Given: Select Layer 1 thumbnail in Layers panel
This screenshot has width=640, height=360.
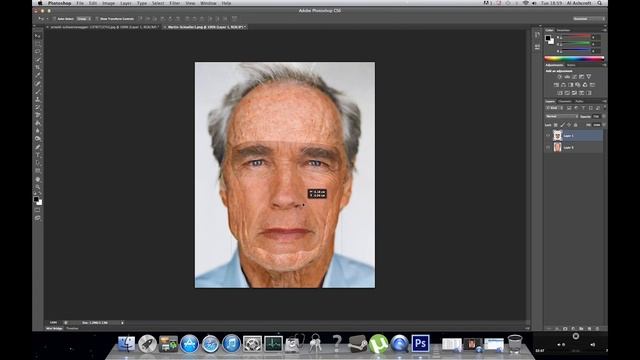Looking at the screenshot, I should 558,135.
